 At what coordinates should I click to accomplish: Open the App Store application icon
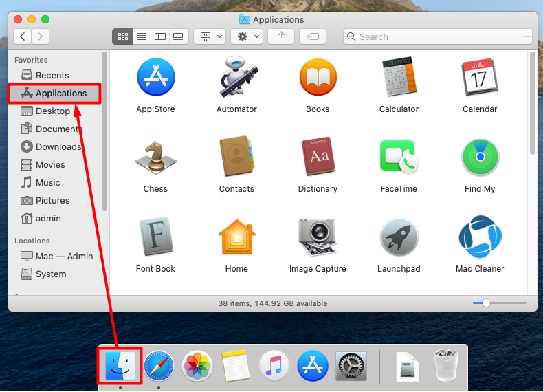coord(155,77)
